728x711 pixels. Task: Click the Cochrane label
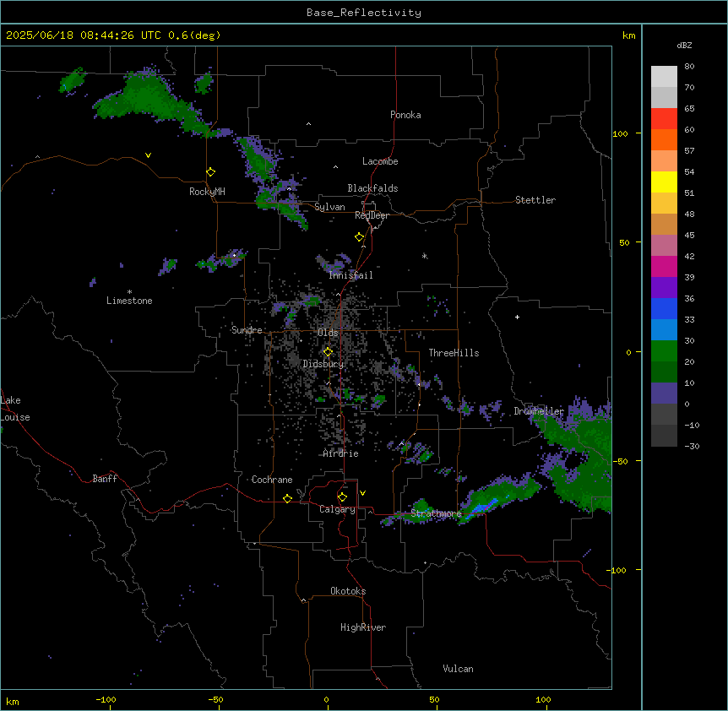point(272,480)
